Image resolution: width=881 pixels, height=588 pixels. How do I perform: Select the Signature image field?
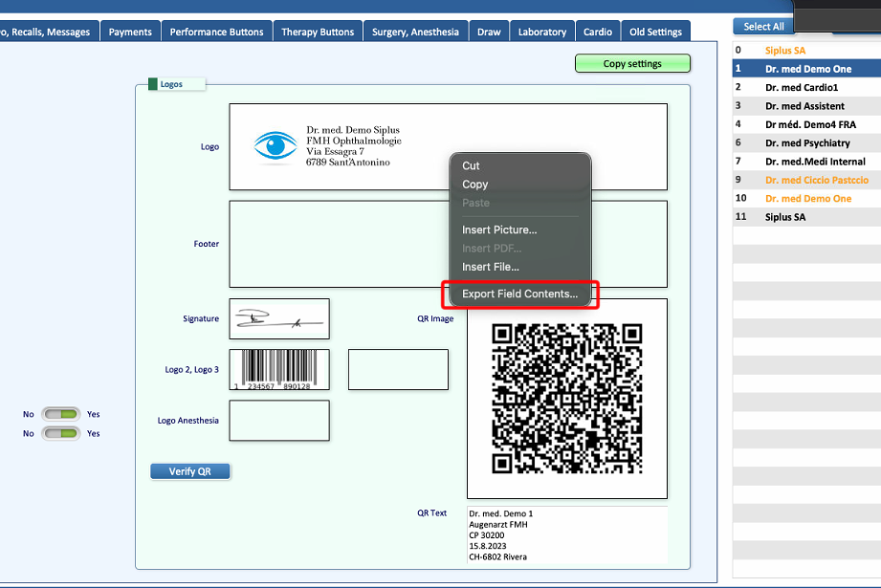point(279,319)
